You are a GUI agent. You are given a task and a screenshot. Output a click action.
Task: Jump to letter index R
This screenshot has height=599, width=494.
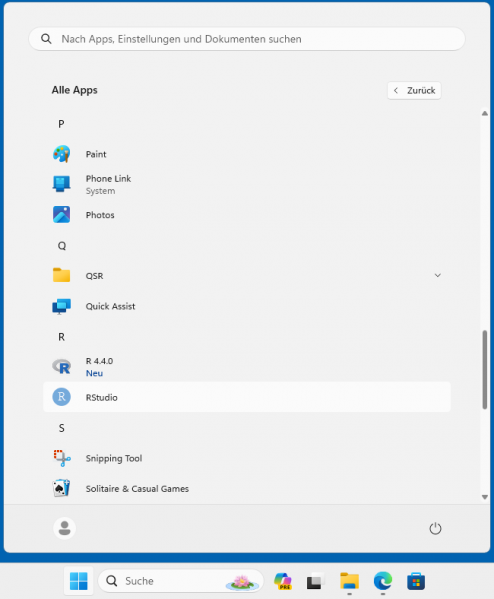click(61, 337)
